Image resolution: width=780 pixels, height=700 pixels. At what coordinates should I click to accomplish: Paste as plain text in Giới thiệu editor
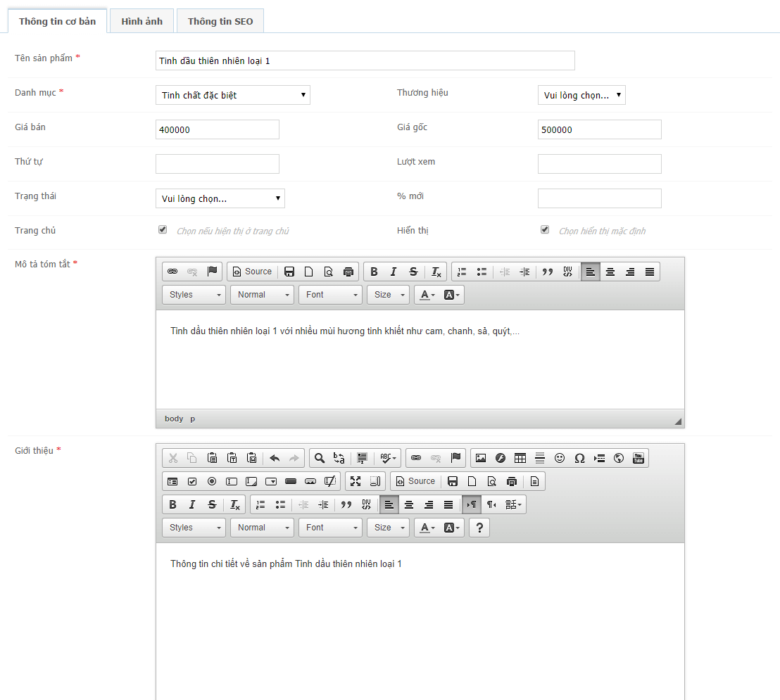[x=232, y=458]
